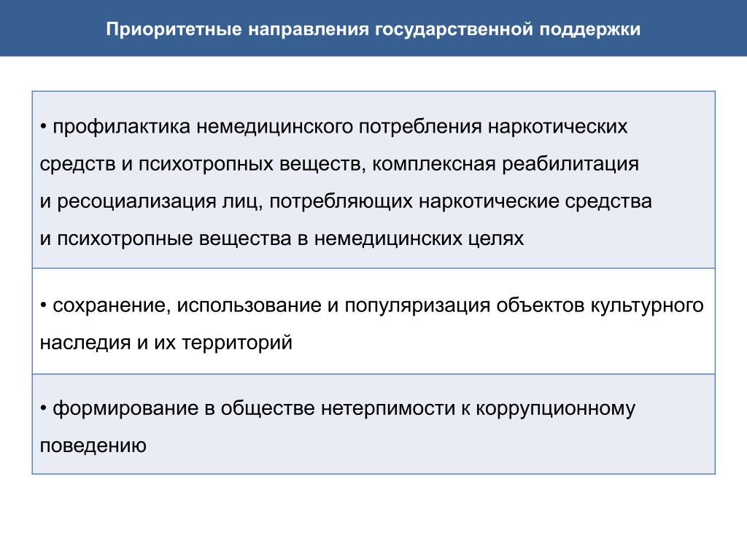Image resolution: width=747 pixels, height=560 pixels.
Task: Click the line starting 'средств и психотропных веществ'
Action: tap(339, 164)
